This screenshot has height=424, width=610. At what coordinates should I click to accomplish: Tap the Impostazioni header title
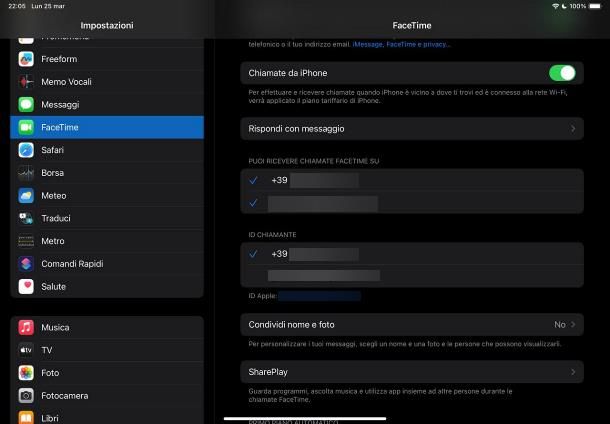[107, 25]
